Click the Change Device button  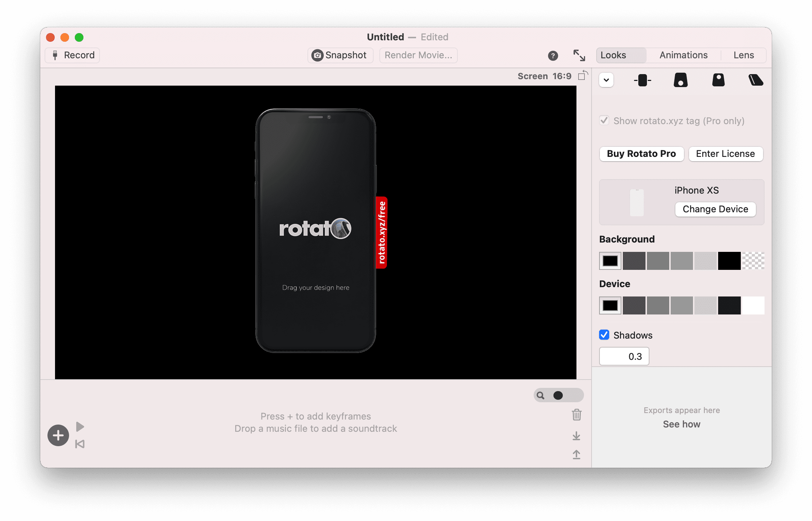click(x=715, y=209)
